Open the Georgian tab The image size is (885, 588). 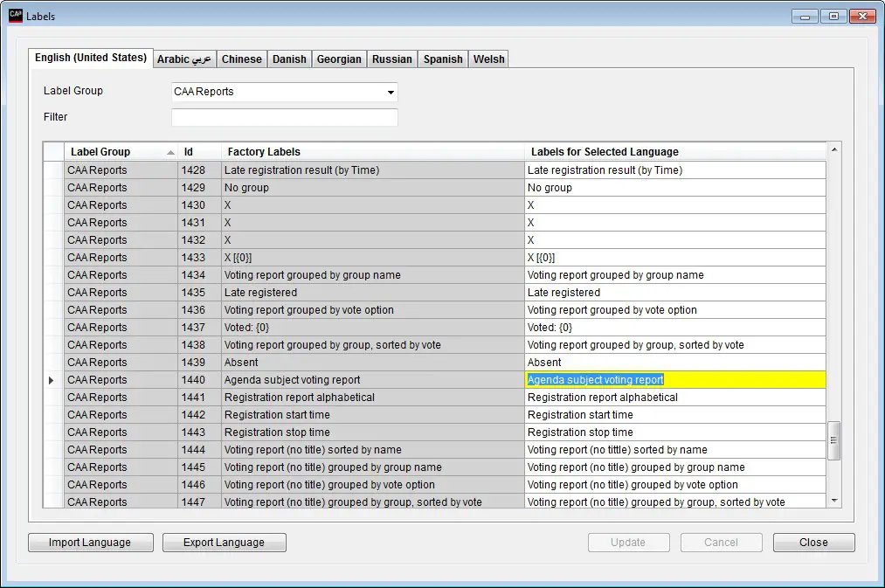pyautogui.click(x=339, y=59)
